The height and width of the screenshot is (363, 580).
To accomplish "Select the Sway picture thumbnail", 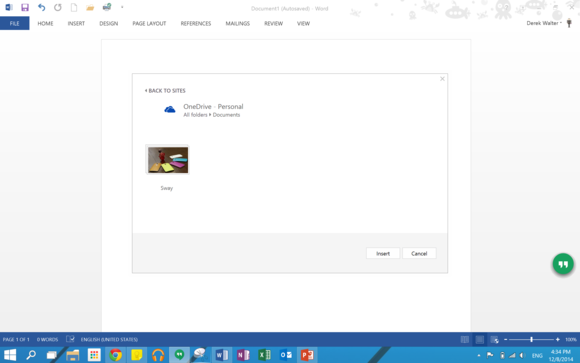I will click(168, 159).
